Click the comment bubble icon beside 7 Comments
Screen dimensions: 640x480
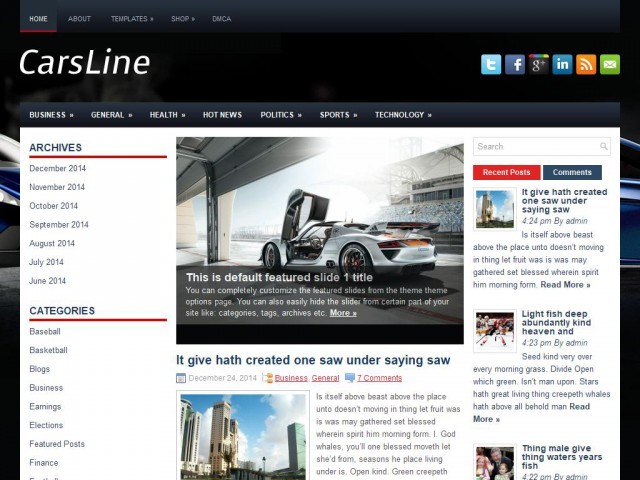tap(350, 378)
